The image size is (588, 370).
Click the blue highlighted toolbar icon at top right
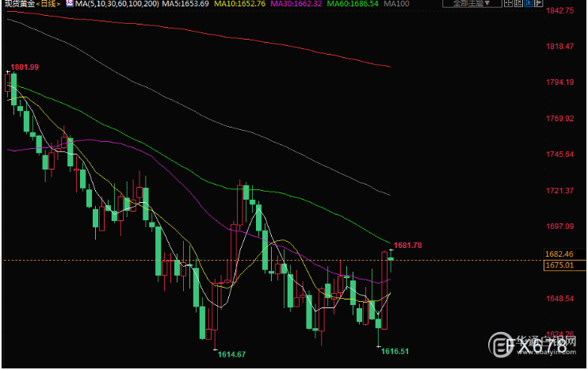[528, 3]
